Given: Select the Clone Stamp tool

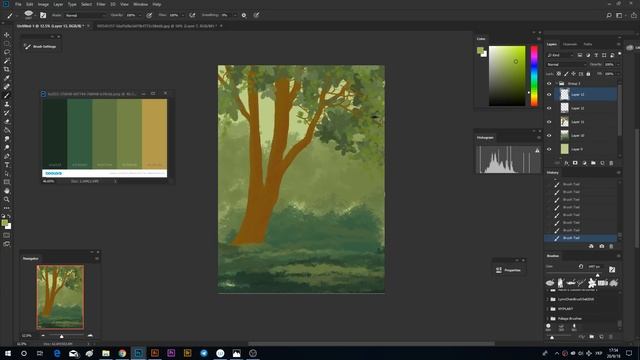Looking at the screenshot, I should pyautogui.click(x=7, y=104).
